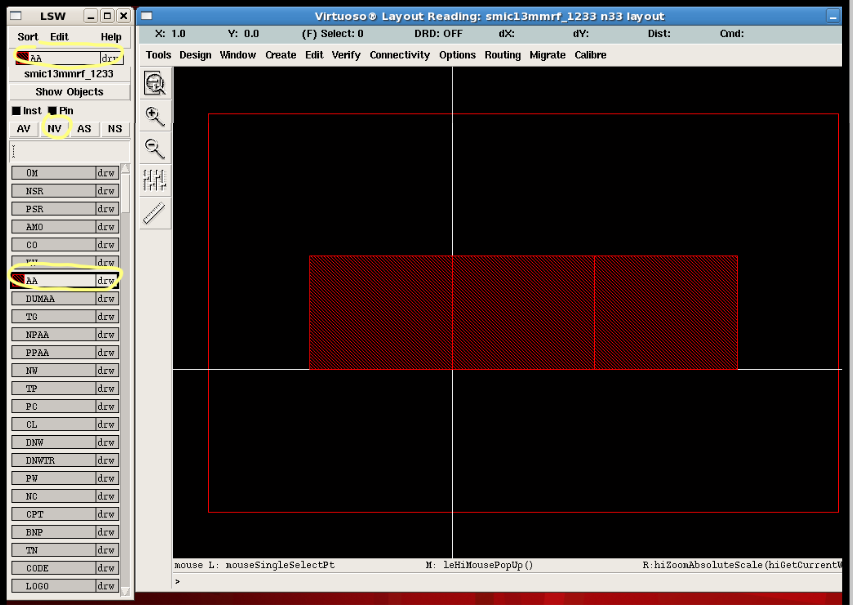Click the Show Objects button

click(70, 92)
